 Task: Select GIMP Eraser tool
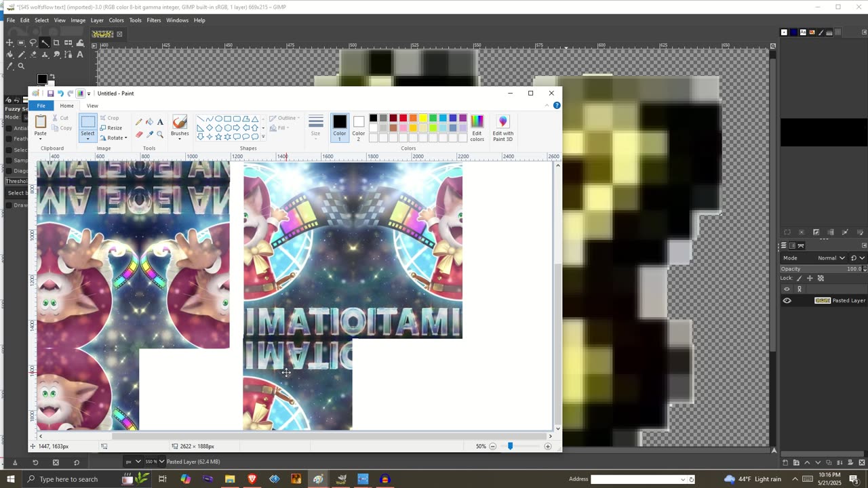33,54
